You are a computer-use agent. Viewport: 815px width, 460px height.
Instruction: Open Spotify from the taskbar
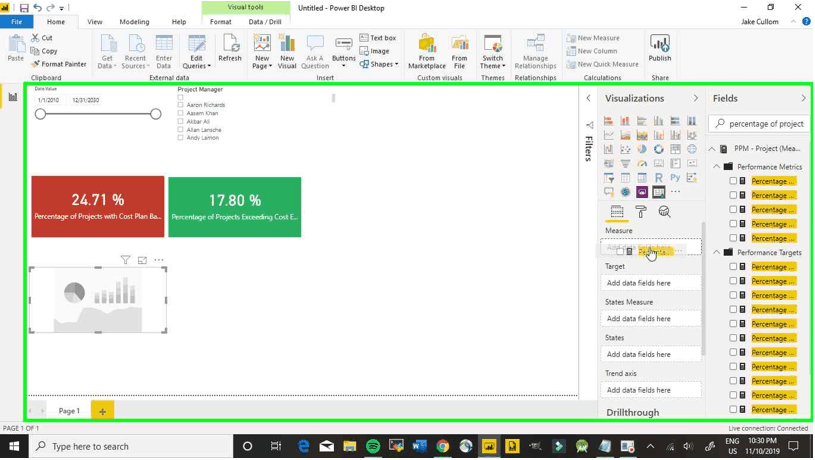373,446
